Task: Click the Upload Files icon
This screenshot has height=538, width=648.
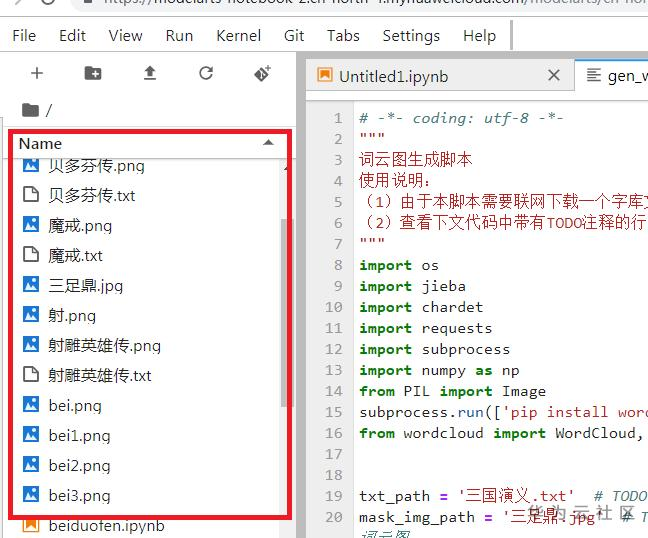Action: pyautogui.click(x=150, y=73)
